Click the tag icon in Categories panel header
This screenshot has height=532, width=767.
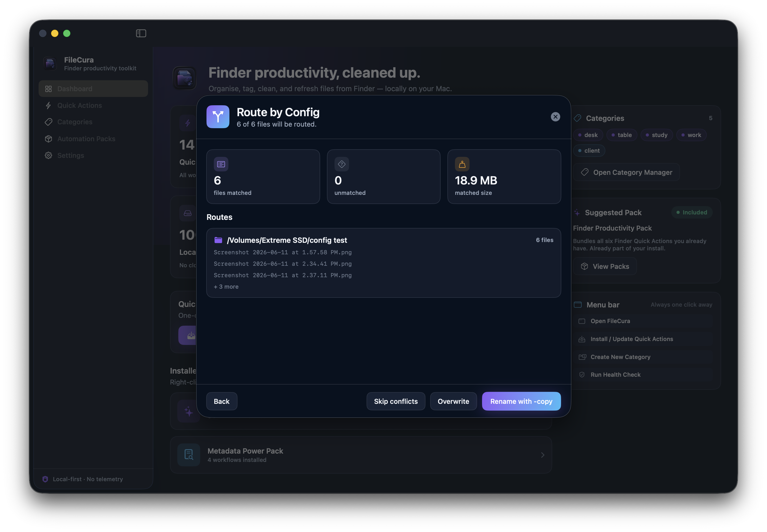(577, 118)
